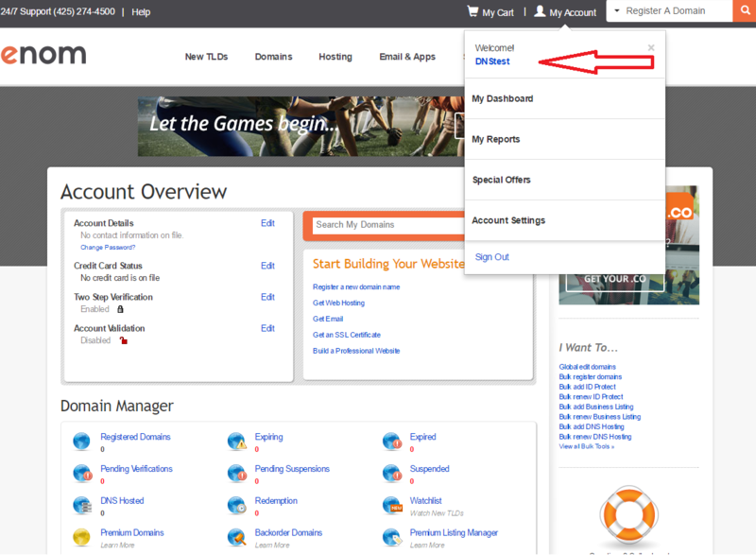Select My Dashboard from account menu
The image size is (756, 555).
click(x=503, y=98)
